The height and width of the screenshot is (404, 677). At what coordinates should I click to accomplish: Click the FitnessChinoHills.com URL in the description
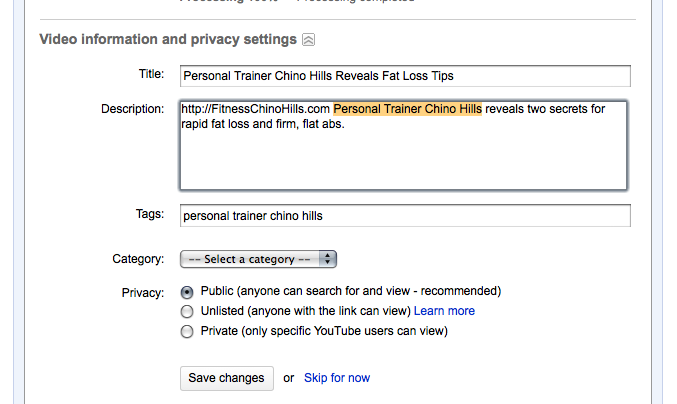pos(255,109)
